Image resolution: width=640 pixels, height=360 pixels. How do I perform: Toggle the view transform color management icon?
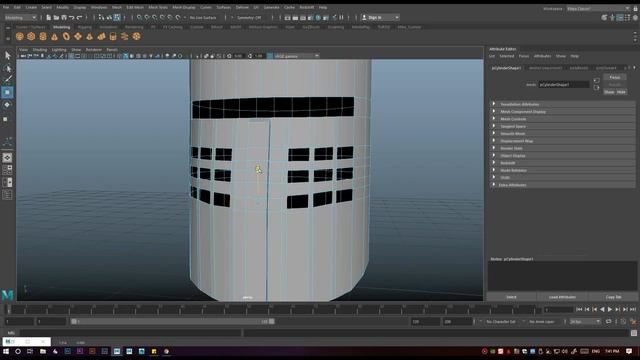270,56
